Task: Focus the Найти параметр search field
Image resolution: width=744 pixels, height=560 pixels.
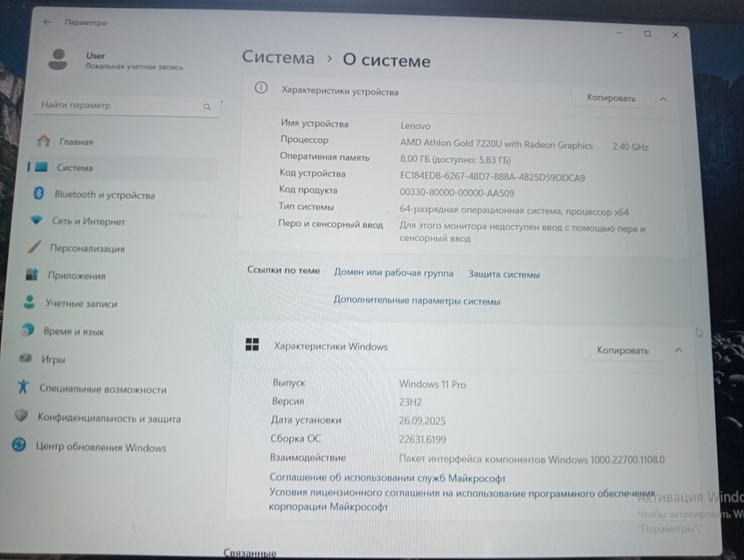Action: coord(127,106)
